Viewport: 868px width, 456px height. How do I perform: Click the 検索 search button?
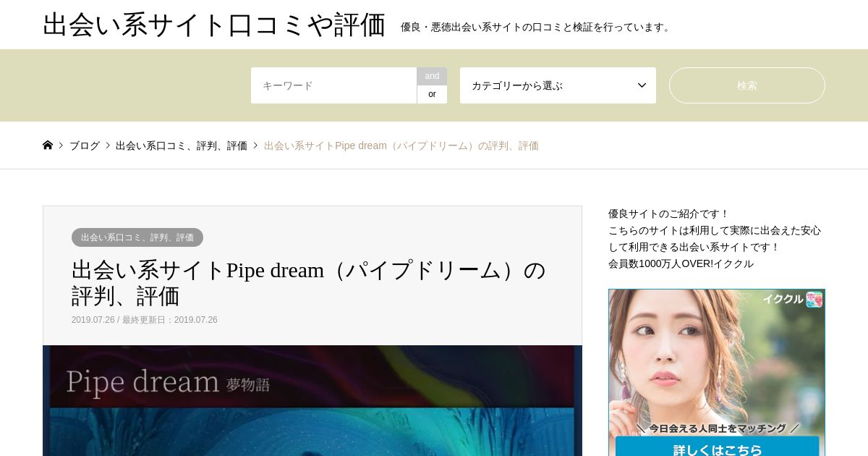click(x=747, y=85)
